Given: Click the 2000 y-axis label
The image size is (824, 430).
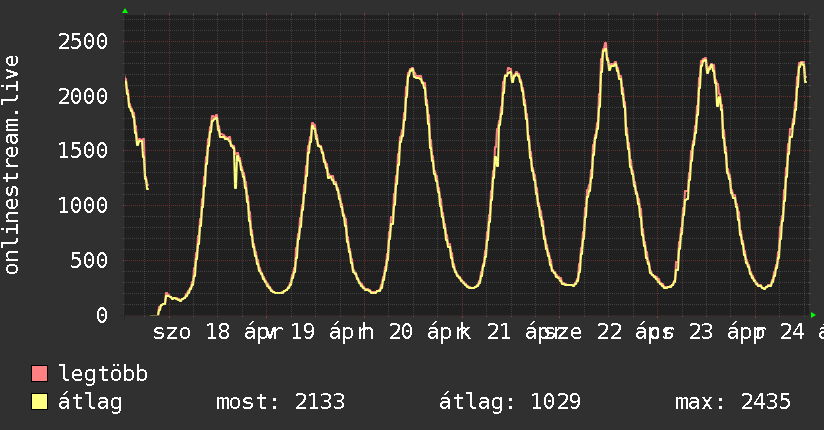Looking at the screenshot, I should click(x=83, y=96).
